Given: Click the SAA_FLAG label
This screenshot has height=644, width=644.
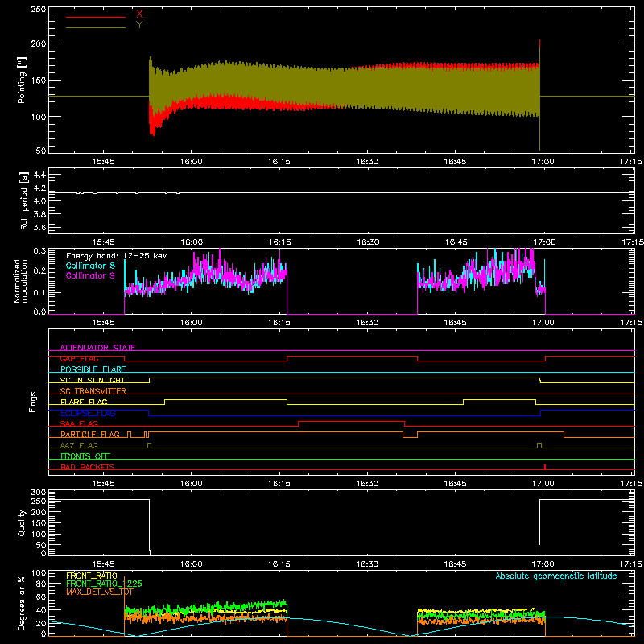Looking at the screenshot, I should pyautogui.click(x=79, y=423).
